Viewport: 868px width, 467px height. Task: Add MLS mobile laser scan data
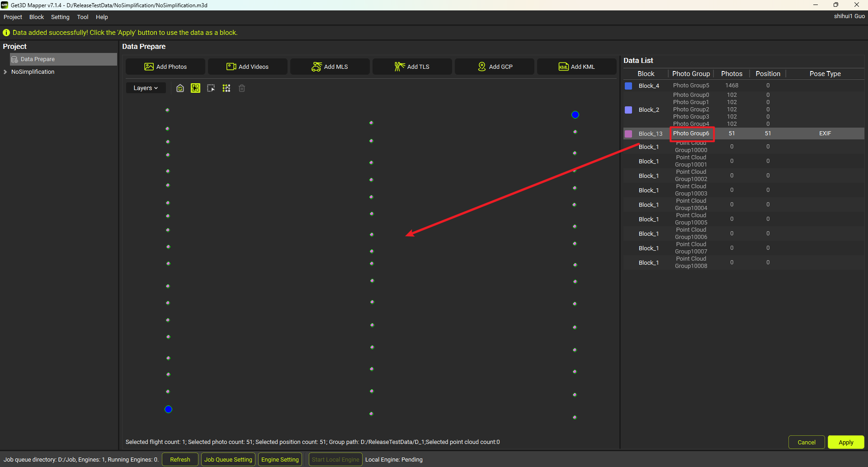pyautogui.click(x=330, y=67)
